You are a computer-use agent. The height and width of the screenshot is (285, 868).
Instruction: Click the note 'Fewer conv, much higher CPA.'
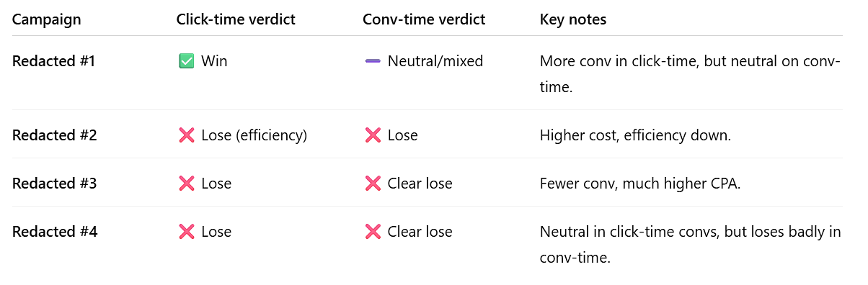click(640, 184)
